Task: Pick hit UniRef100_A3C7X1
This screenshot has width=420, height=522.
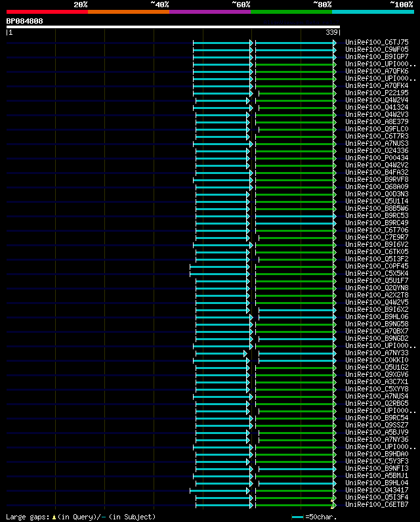Action: click(377, 382)
